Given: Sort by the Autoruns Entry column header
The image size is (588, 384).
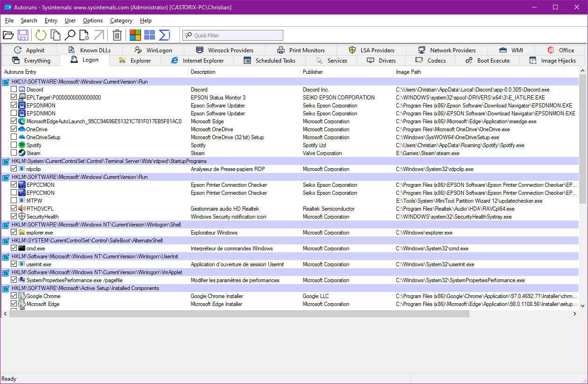Looking at the screenshot, I should [94, 72].
